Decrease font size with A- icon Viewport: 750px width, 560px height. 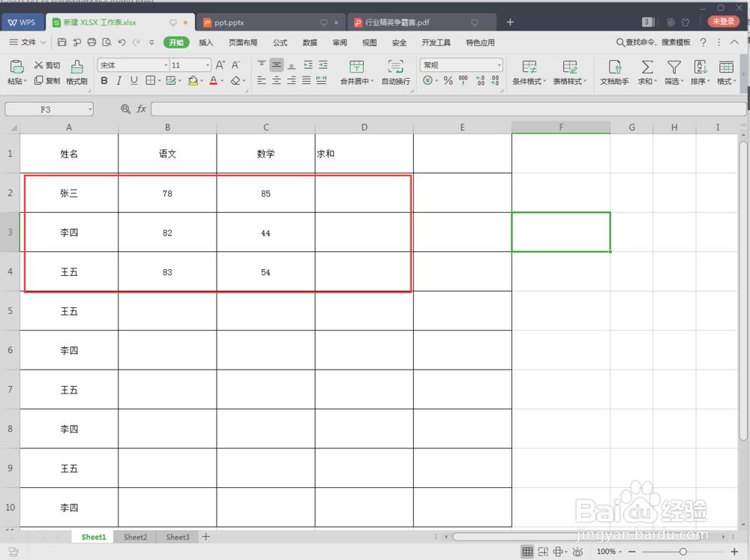click(x=235, y=65)
